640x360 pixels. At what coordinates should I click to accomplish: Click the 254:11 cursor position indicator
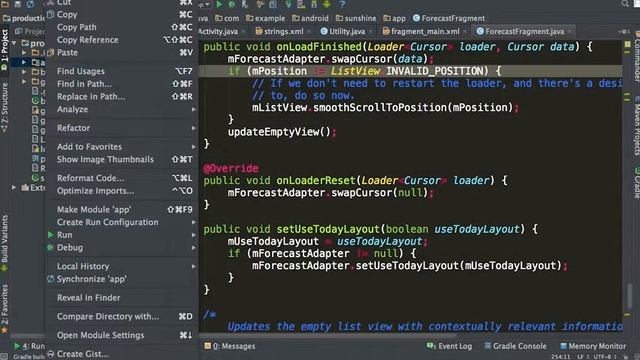pos(560,357)
